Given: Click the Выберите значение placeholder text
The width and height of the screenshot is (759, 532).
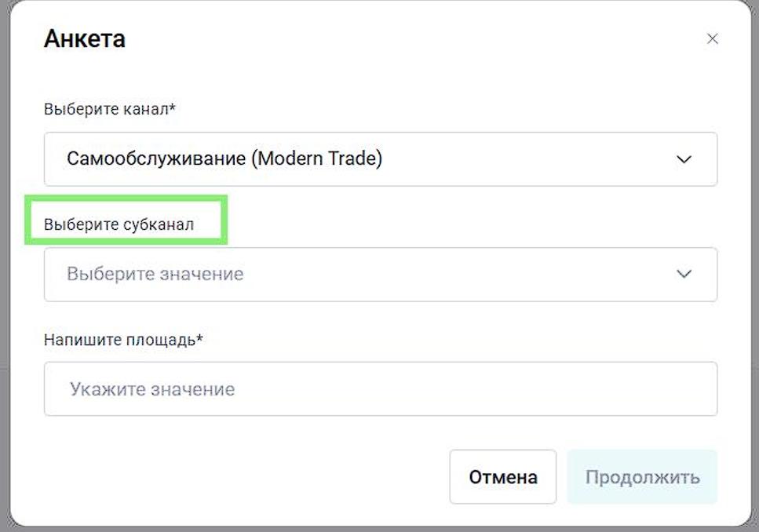Looking at the screenshot, I should coord(155,274).
